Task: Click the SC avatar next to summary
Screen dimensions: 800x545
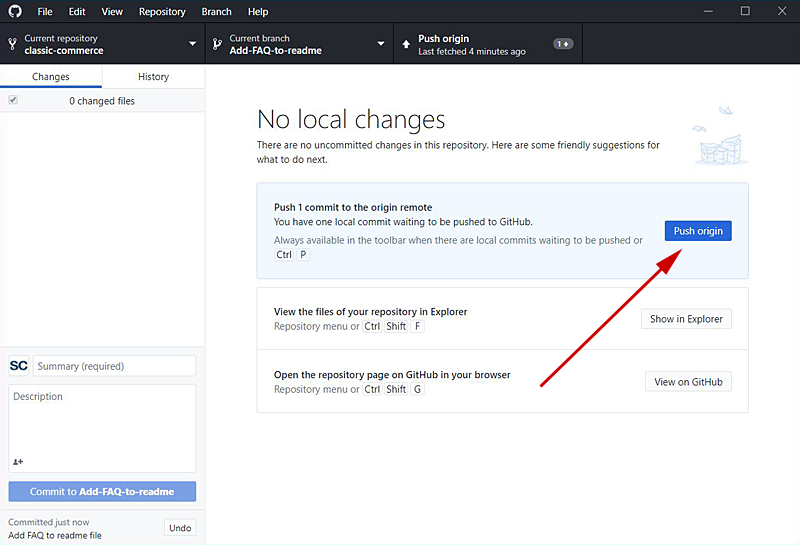Action: [x=18, y=366]
